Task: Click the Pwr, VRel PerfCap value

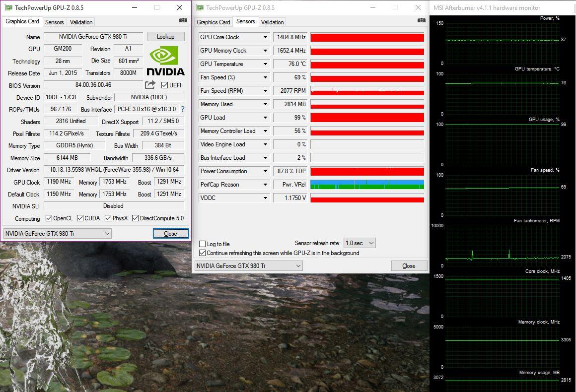Action: [x=290, y=185]
